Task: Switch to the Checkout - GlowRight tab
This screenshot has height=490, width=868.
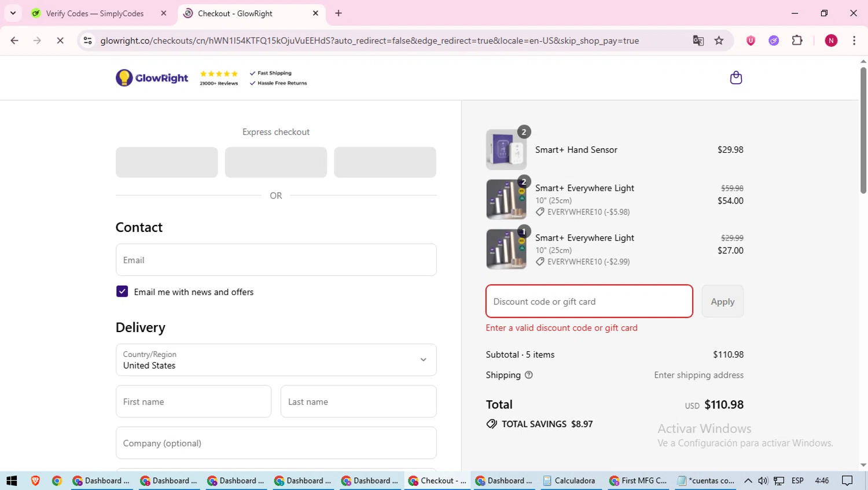Action: coord(251,13)
